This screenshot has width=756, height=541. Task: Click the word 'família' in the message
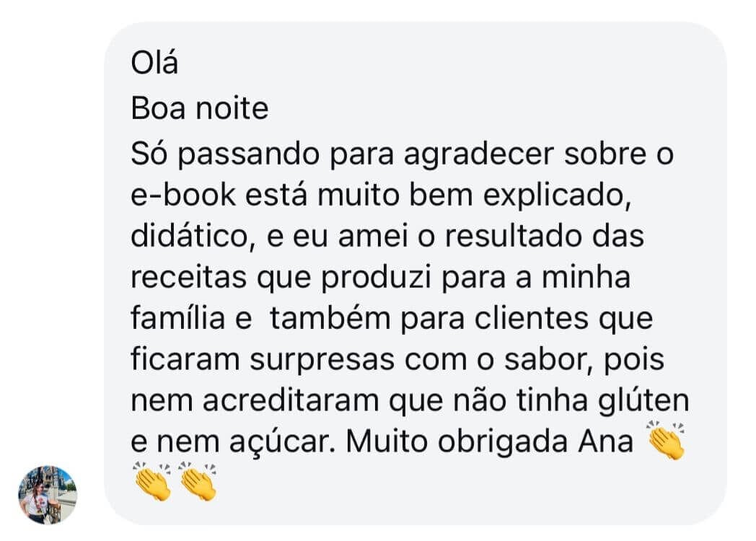(x=178, y=319)
